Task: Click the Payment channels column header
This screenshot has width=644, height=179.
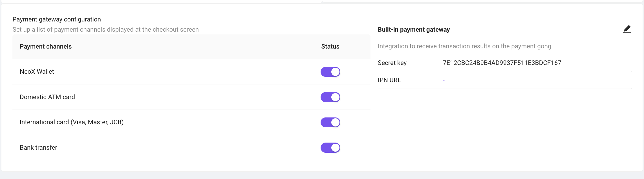Action: [x=46, y=47]
